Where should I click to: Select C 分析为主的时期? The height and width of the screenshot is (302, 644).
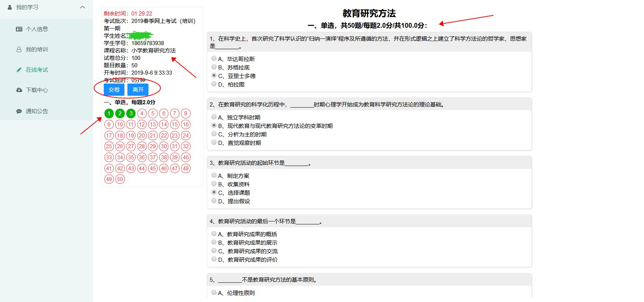pyautogui.click(x=214, y=134)
